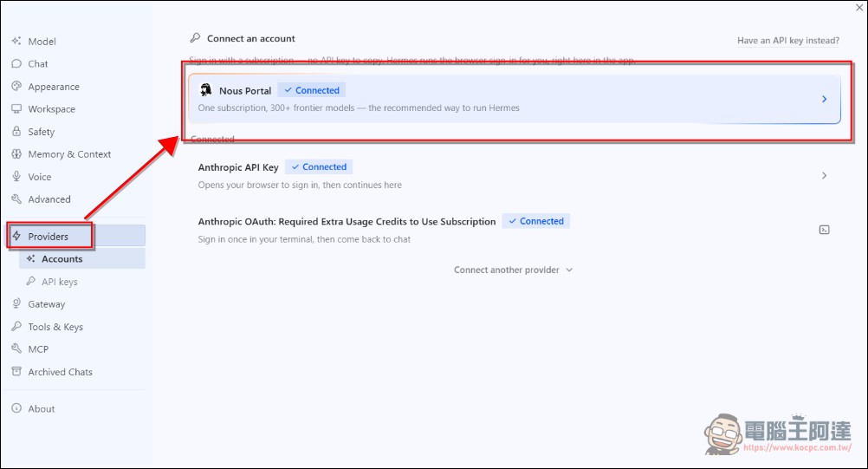Select the Workspace settings section

click(76, 109)
